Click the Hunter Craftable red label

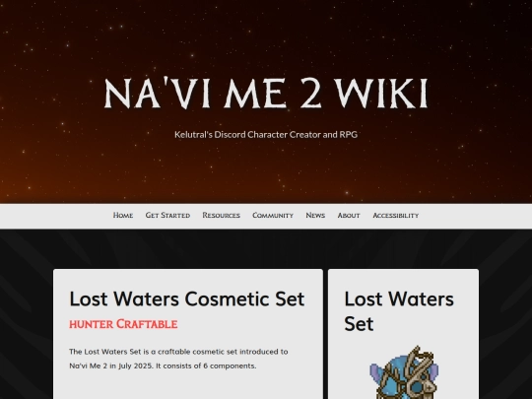[123, 324]
